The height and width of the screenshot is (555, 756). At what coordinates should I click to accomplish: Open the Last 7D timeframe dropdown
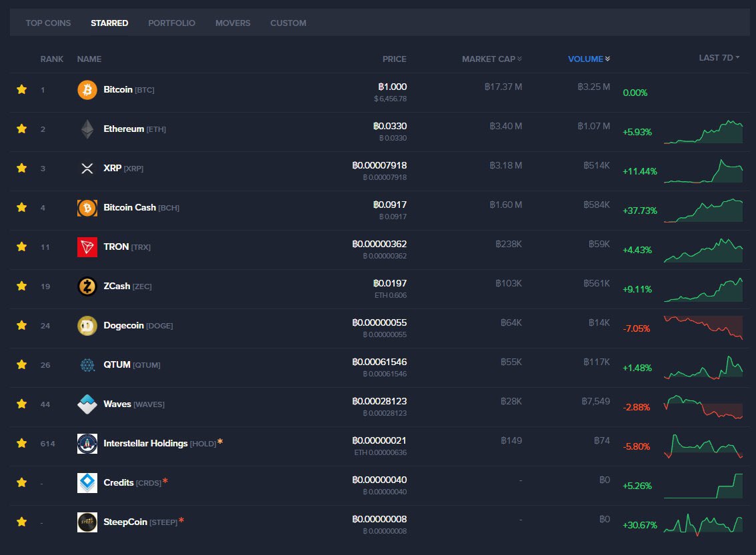[719, 58]
